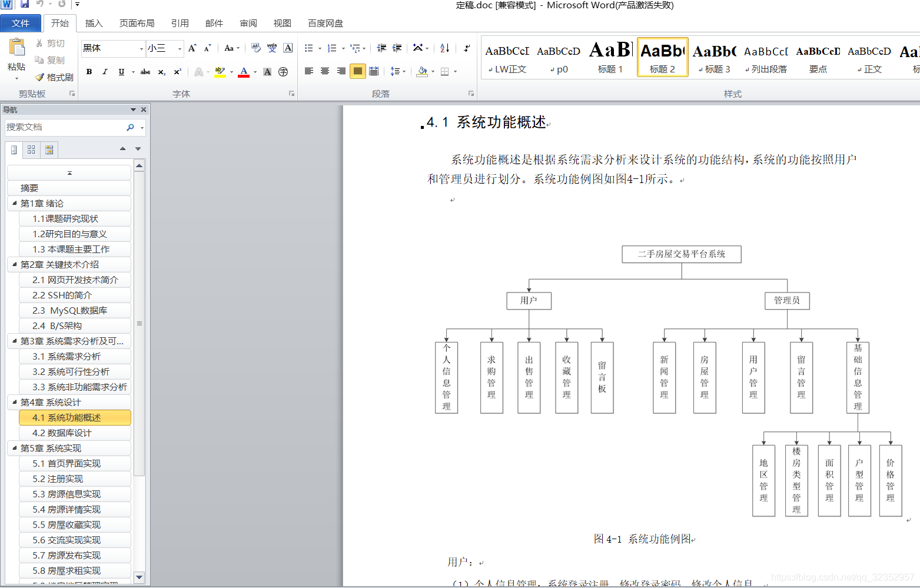Viewport: 920px width, 588px height.
Task: Open the 文件 (File) tab
Action: click(21, 24)
